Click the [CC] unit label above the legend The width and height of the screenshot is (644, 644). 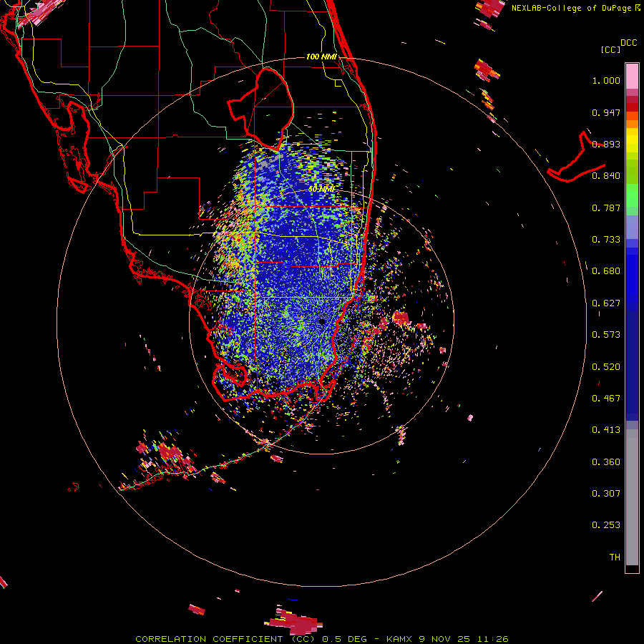(x=610, y=49)
